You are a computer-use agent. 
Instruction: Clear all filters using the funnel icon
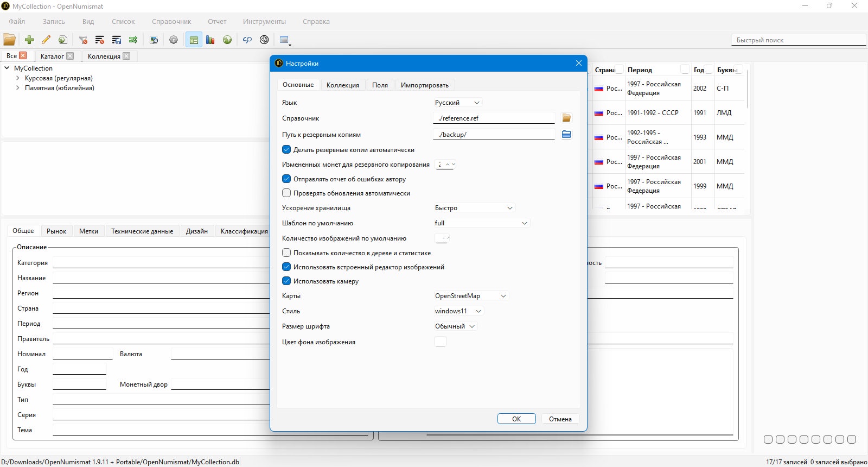pyautogui.click(x=83, y=40)
